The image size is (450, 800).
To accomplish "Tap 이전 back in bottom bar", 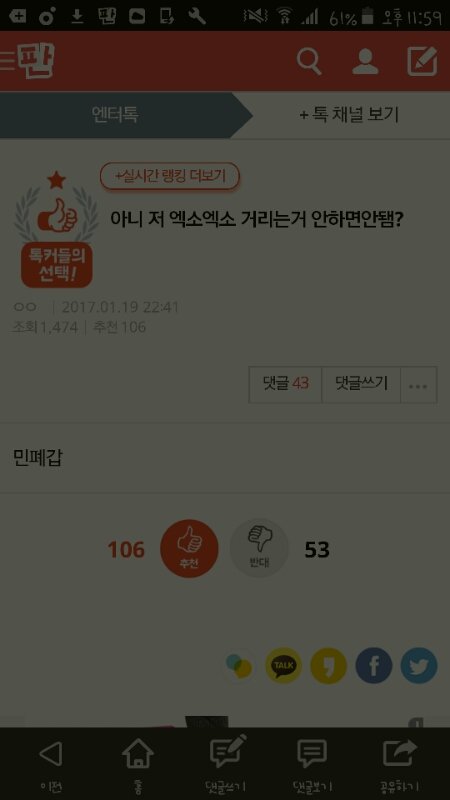I will pos(51,764).
